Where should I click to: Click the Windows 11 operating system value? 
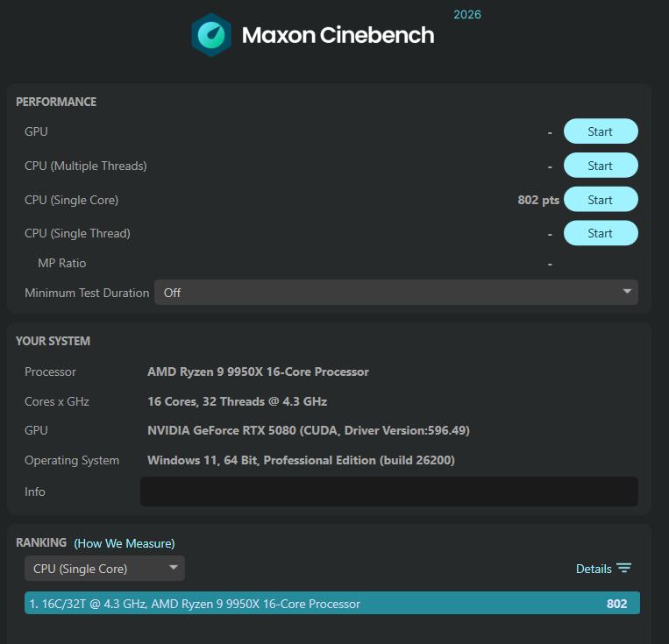[x=301, y=460]
